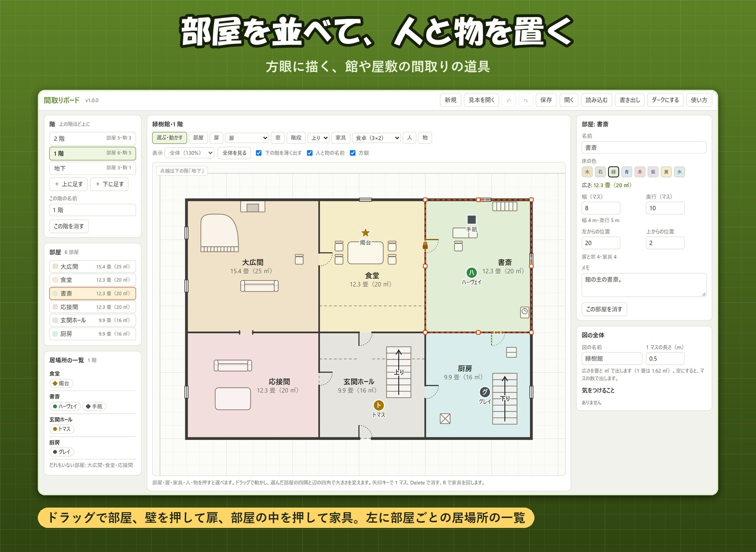Click the redo arrow icon

(525, 100)
